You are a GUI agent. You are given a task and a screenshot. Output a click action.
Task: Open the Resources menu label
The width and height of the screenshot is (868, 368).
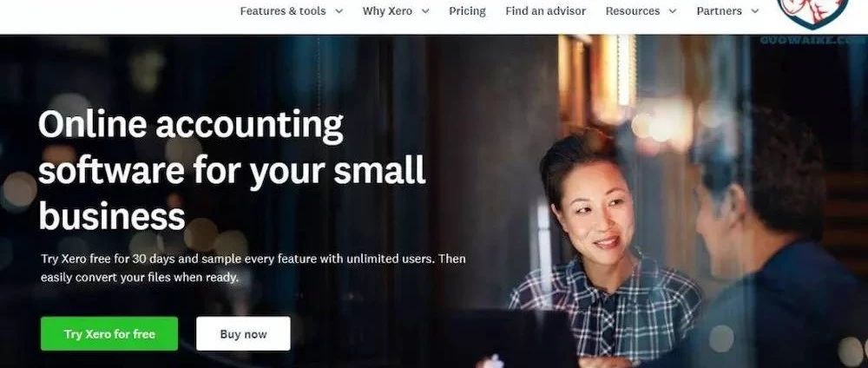click(x=633, y=11)
